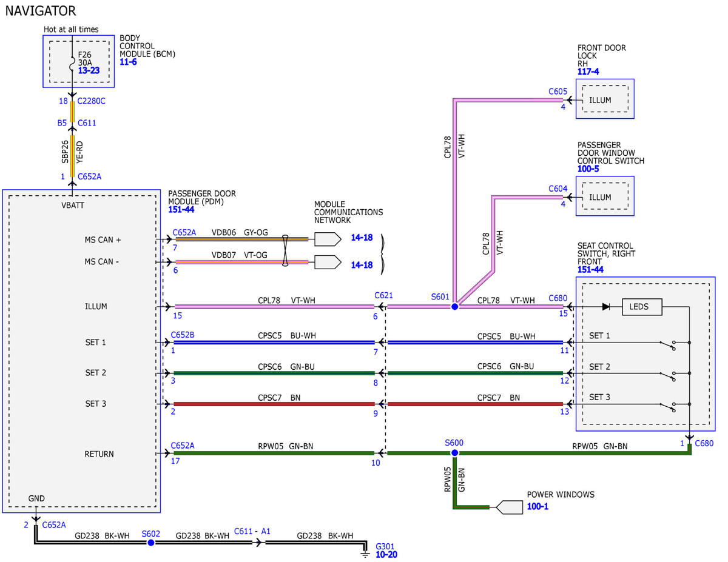Click the MS CAN + network arrow
Viewport: 728px width, 562px height.
click(x=328, y=239)
